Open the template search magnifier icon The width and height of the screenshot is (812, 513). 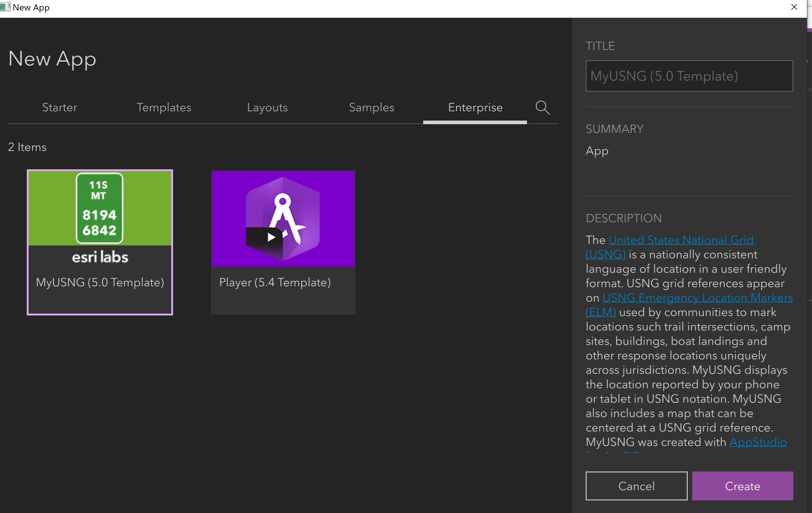[542, 108]
